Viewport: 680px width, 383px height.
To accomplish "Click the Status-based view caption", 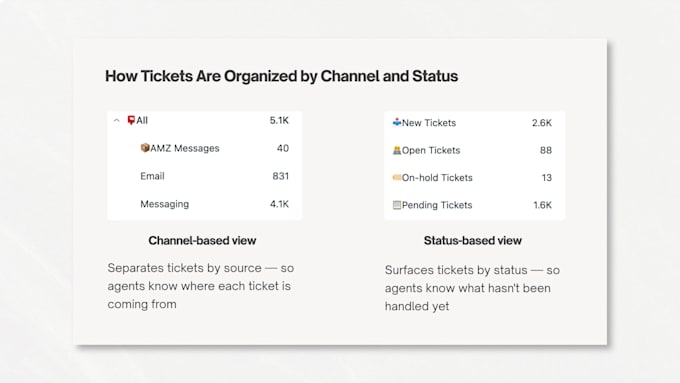I will click(473, 240).
